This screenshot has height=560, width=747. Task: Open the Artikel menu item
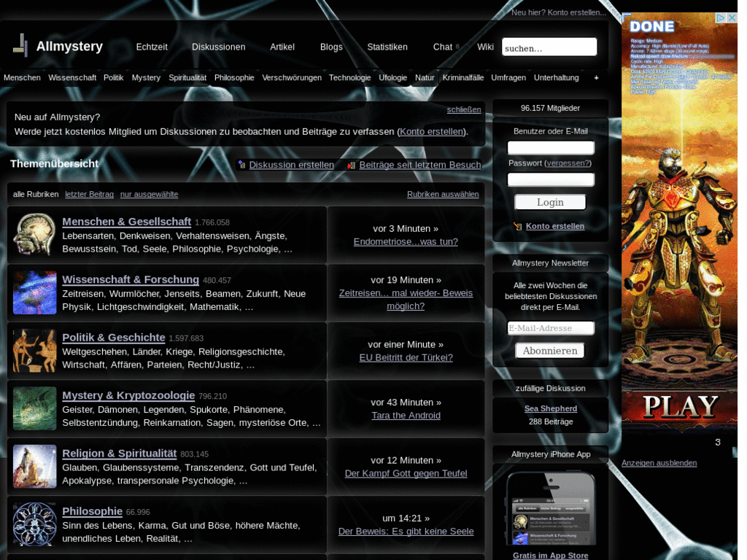pos(282,47)
